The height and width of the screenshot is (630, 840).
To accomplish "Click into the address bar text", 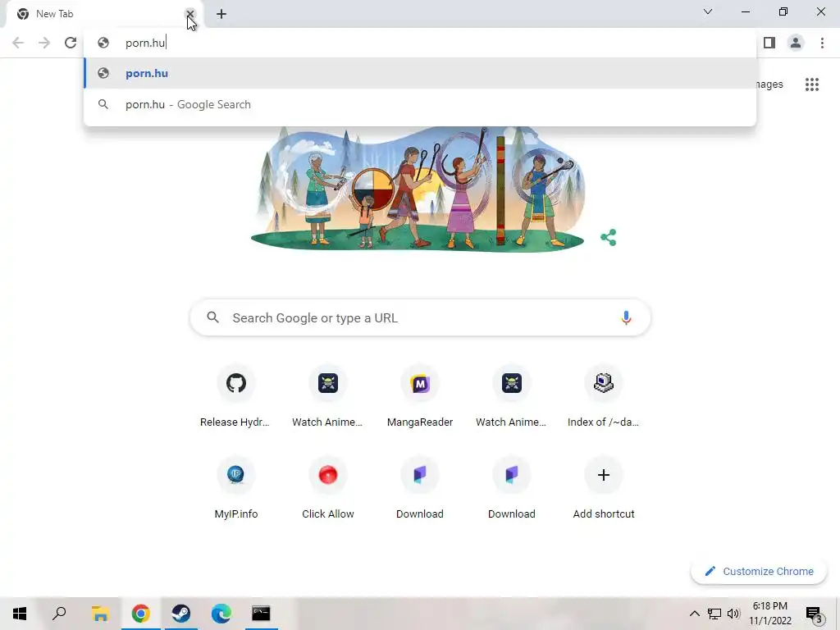I will coord(145,43).
